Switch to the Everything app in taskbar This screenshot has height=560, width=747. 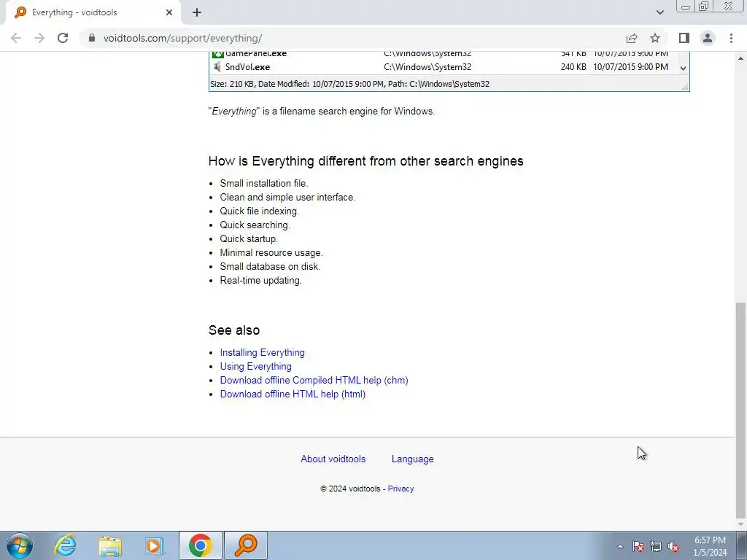pyautogui.click(x=246, y=545)
